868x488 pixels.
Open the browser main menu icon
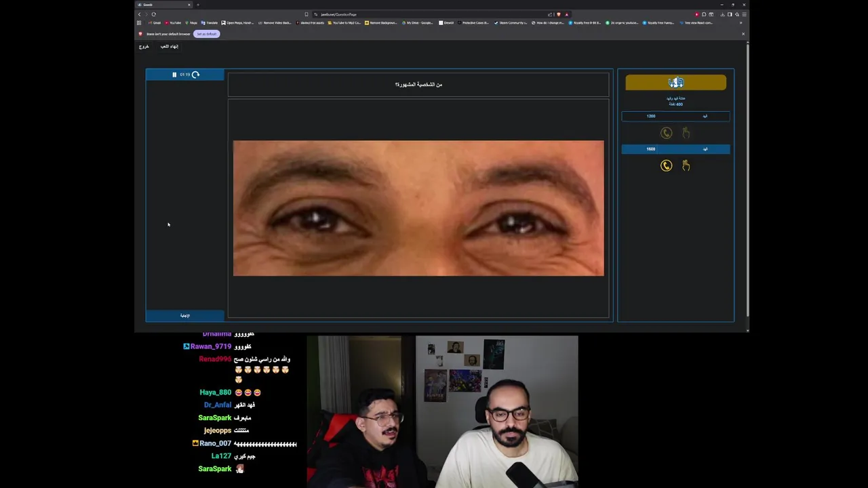coord(744,14)
